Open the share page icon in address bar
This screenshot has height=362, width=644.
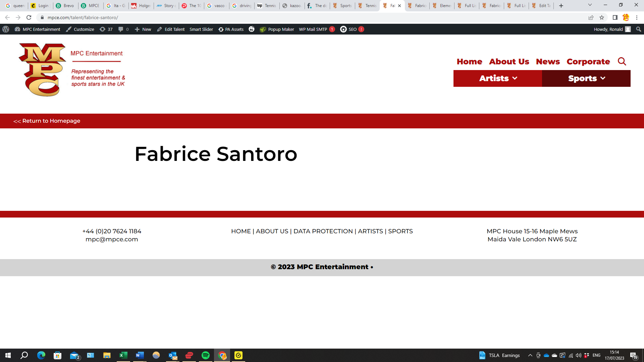[591, 17]
